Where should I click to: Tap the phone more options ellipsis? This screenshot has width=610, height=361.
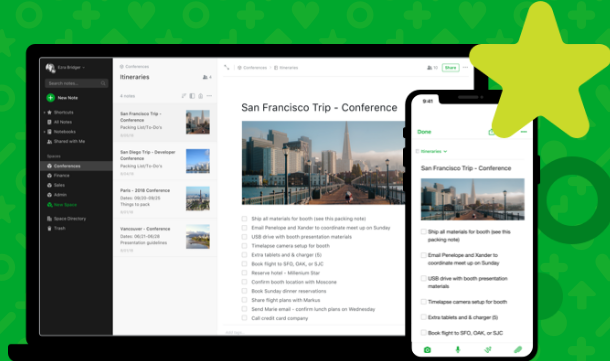point(524,132)
